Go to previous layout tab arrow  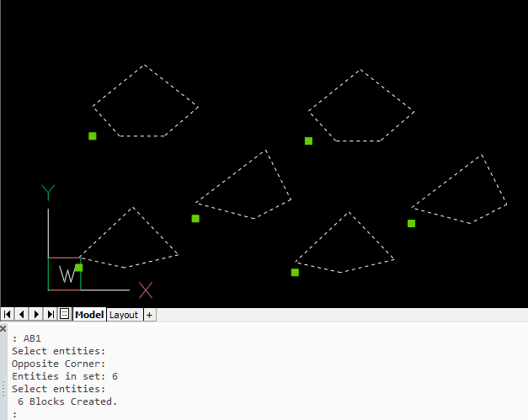coord(22,314)
